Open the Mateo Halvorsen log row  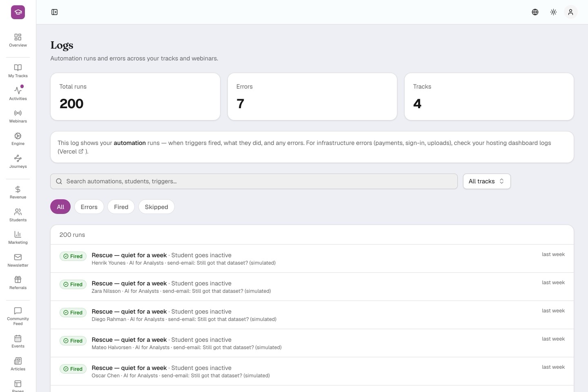coord(312,343)
